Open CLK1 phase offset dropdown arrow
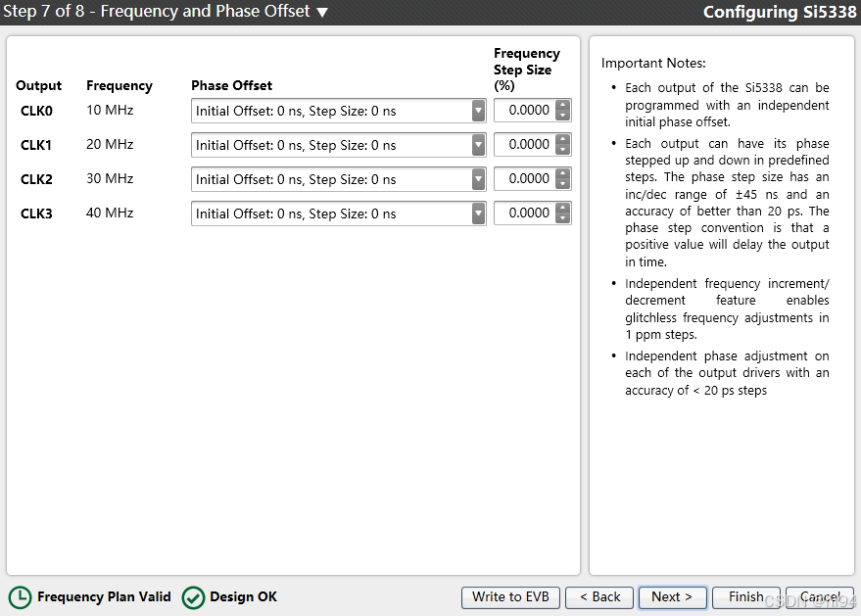This screenshot has width=861, height=616. [x=479, y=146]
